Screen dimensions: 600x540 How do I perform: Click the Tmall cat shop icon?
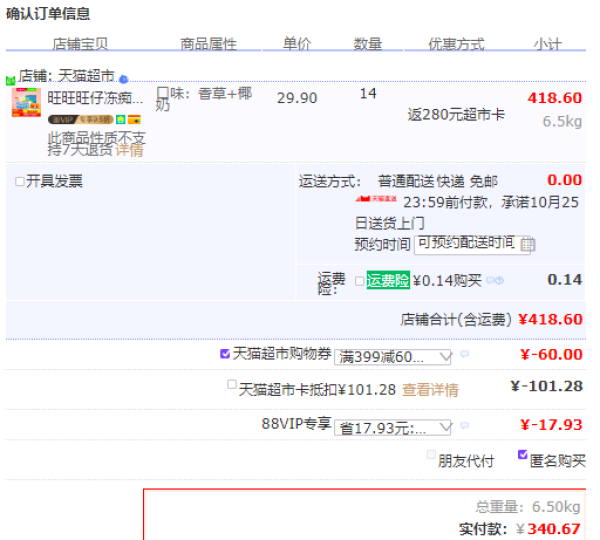10,80
